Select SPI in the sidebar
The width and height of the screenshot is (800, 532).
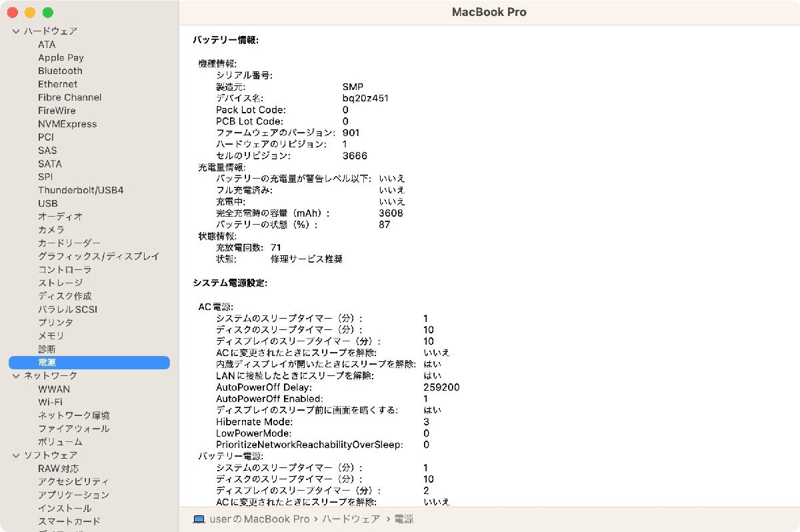[46, 177]
